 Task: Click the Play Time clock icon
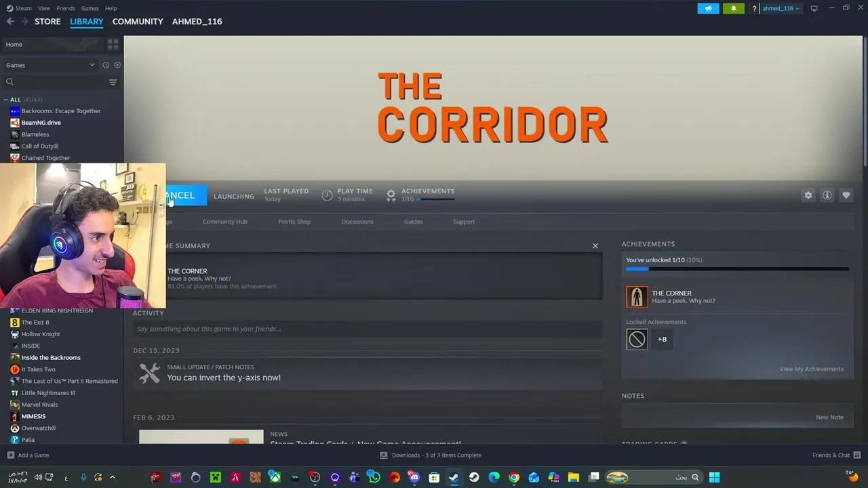tap(327, 195)
